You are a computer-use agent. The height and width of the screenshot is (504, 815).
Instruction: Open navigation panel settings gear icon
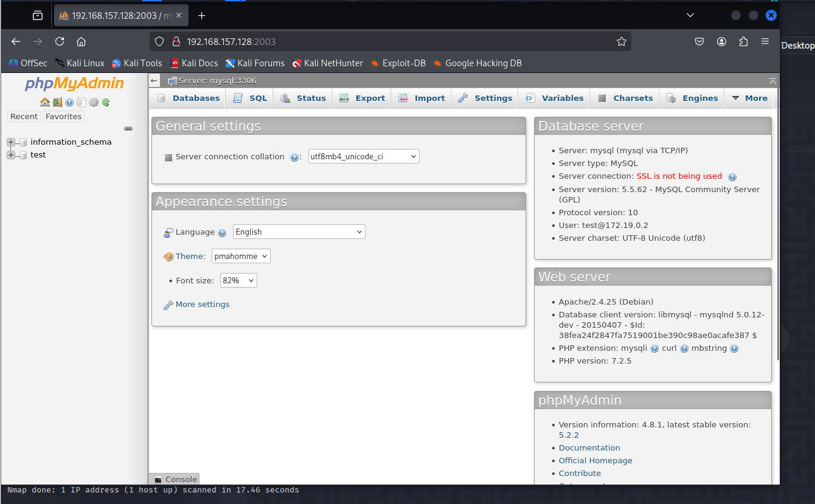[x=94, y=102]
